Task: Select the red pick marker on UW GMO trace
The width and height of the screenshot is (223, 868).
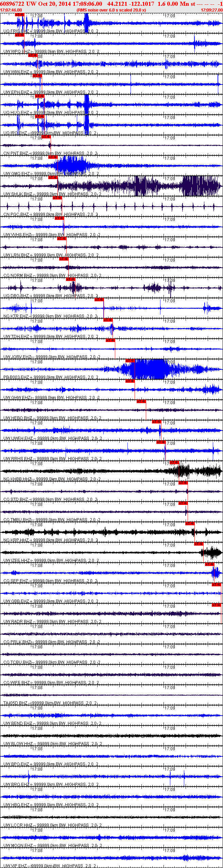Action: point(53,157)
